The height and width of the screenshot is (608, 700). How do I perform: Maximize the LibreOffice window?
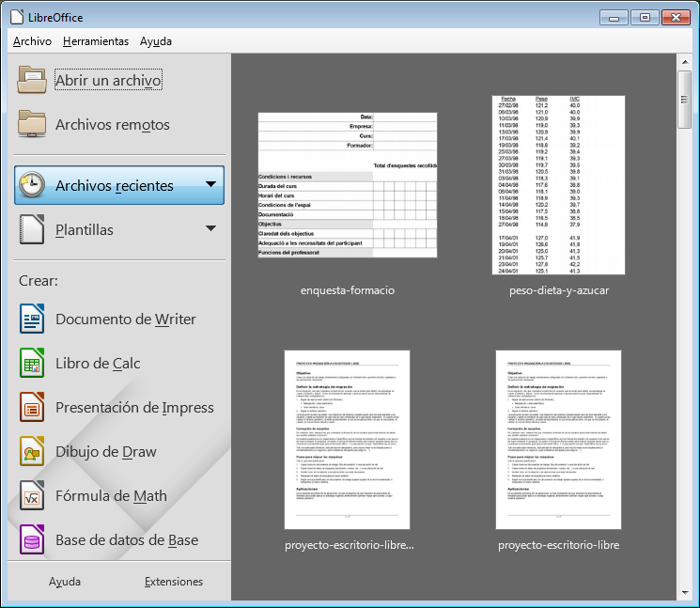[x=645, y=18]
